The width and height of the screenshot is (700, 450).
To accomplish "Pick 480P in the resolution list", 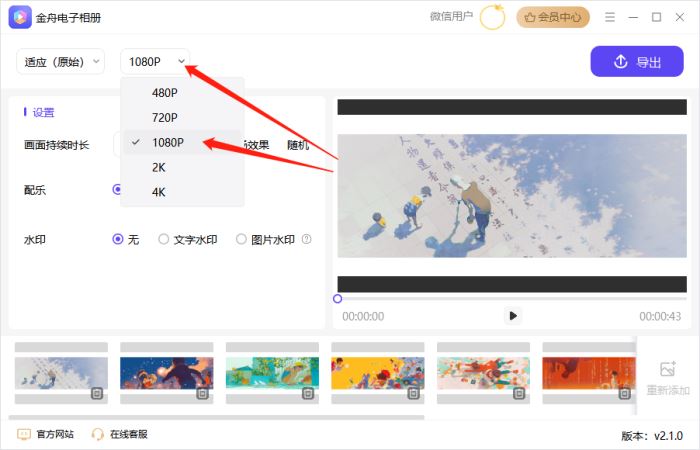I will click(166, 92).
